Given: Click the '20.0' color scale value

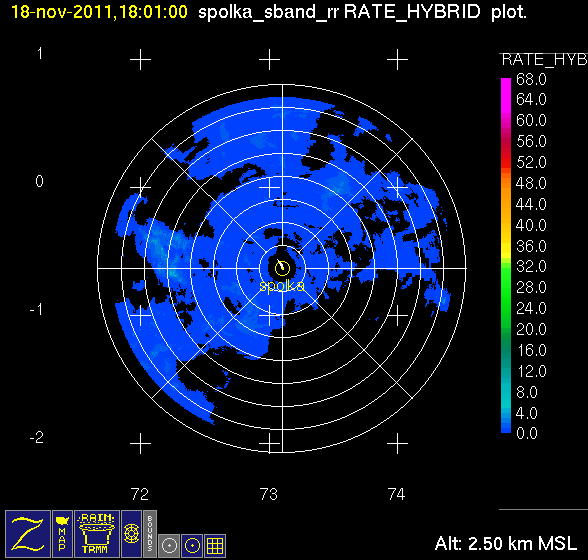Looking at the screenshot, I should click(531, 329).
